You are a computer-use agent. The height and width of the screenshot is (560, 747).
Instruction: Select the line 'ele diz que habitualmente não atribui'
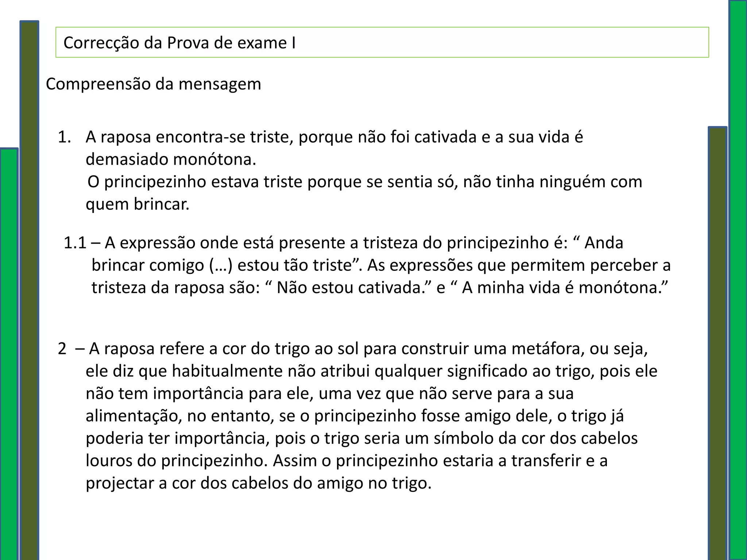point(371,371)
